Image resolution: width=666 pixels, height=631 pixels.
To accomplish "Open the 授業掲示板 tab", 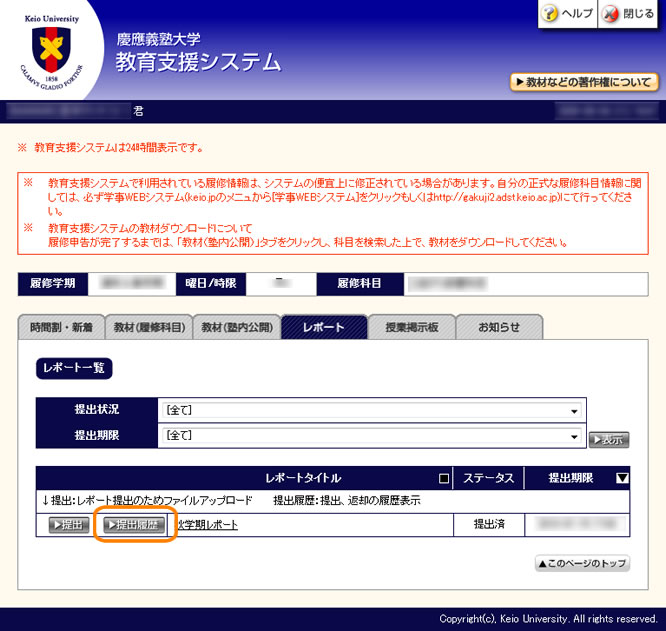I will coord(410,327).
